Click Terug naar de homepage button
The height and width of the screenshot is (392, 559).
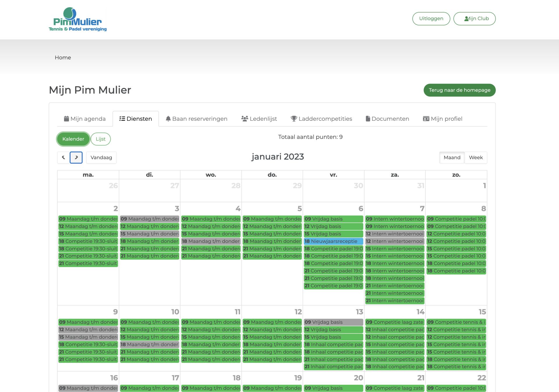459,90
